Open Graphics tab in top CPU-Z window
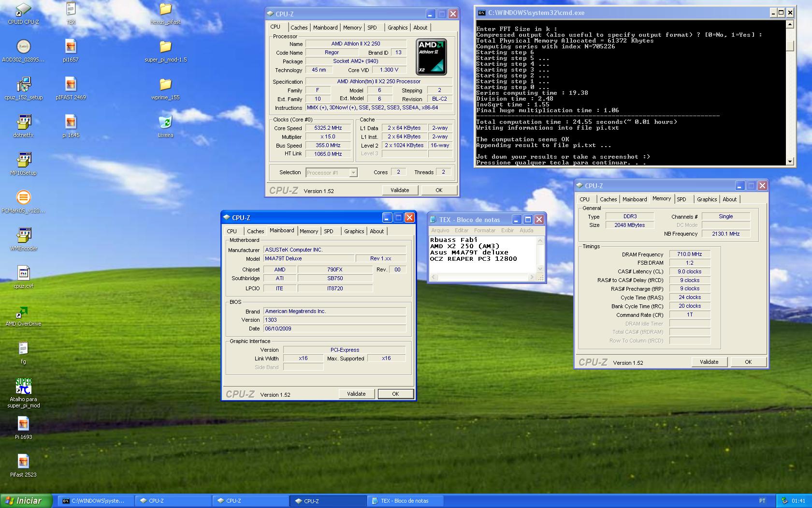This screenshot has height=508, width=812. (397, 28)
